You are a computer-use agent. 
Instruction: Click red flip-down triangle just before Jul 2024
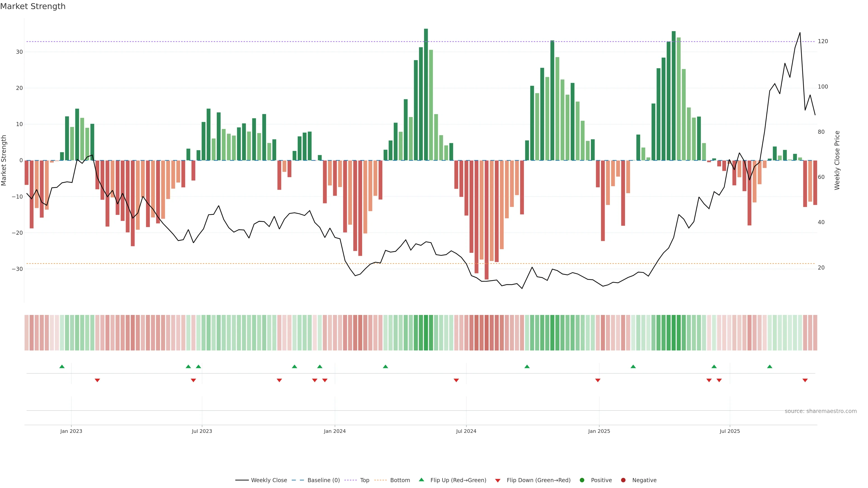(456, 380)
